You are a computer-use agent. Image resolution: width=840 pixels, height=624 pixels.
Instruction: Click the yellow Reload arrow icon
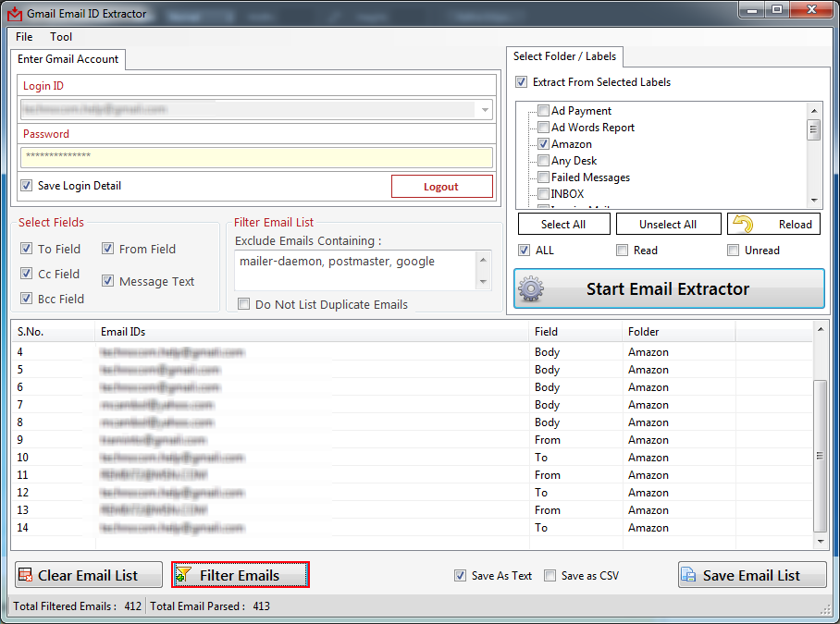[743, 223]
